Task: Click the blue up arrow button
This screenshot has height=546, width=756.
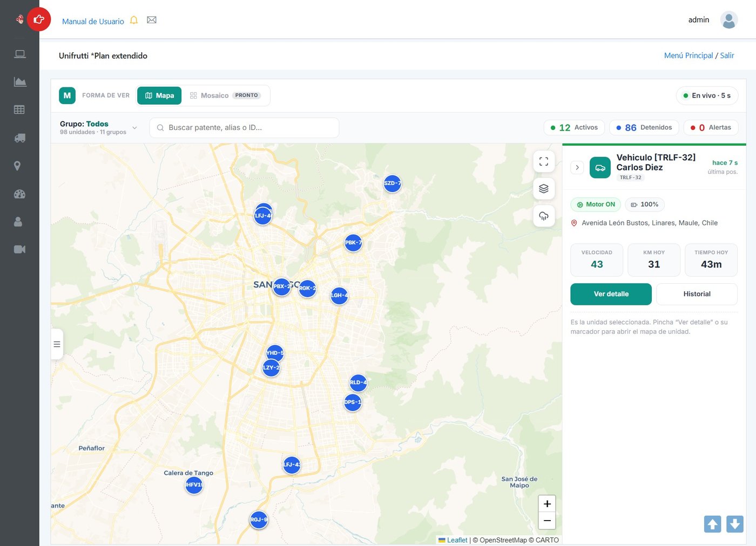Action: pyautogui.click(x=713, y=524)
